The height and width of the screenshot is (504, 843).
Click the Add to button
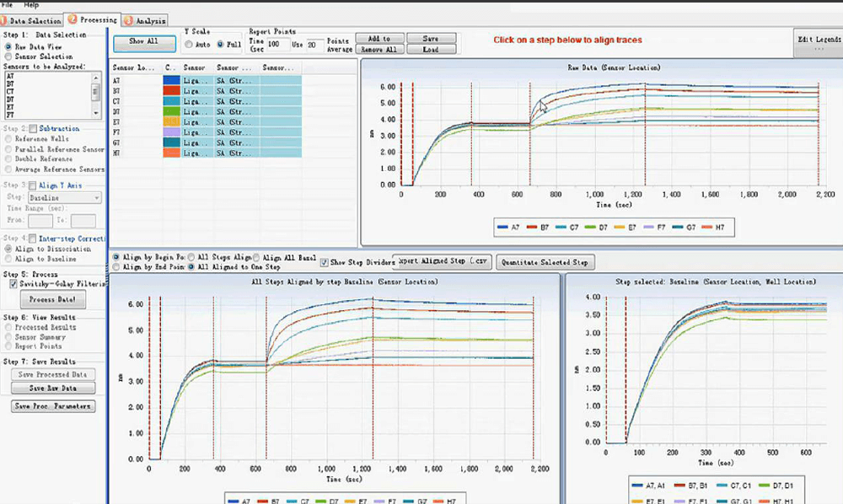tap(379, 39)
